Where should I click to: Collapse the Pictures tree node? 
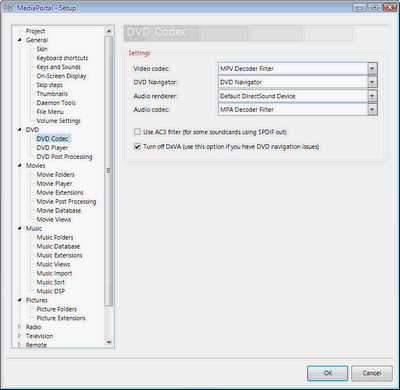coord(20,300)
